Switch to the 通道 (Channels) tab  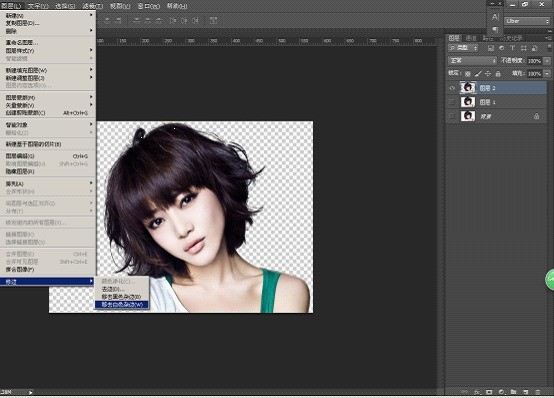471,38
